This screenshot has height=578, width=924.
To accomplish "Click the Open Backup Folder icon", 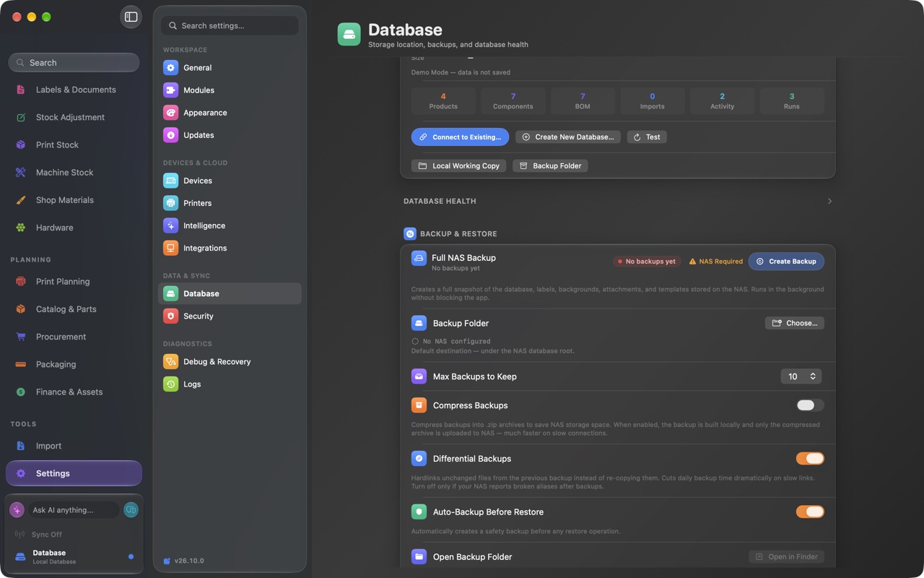I will click(419, 557).
